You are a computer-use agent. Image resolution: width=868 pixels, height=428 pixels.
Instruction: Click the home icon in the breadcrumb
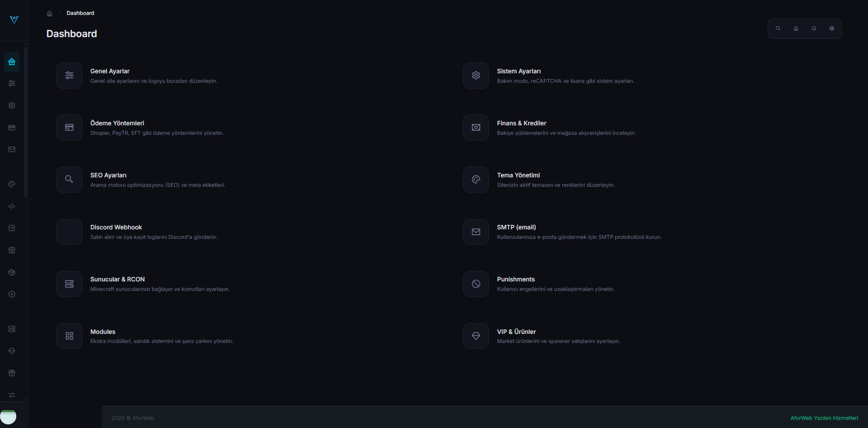49,13
